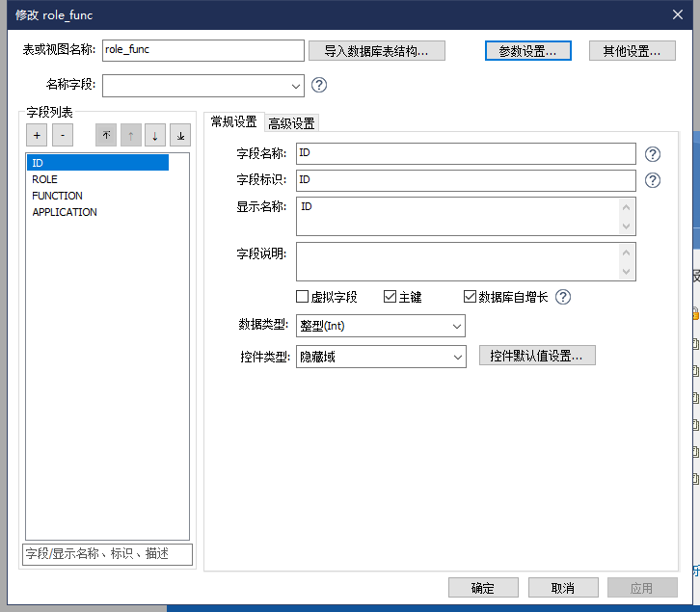Expand the 名称字段 dropdown
The image size is (700, 612).
tap(294, 86)
